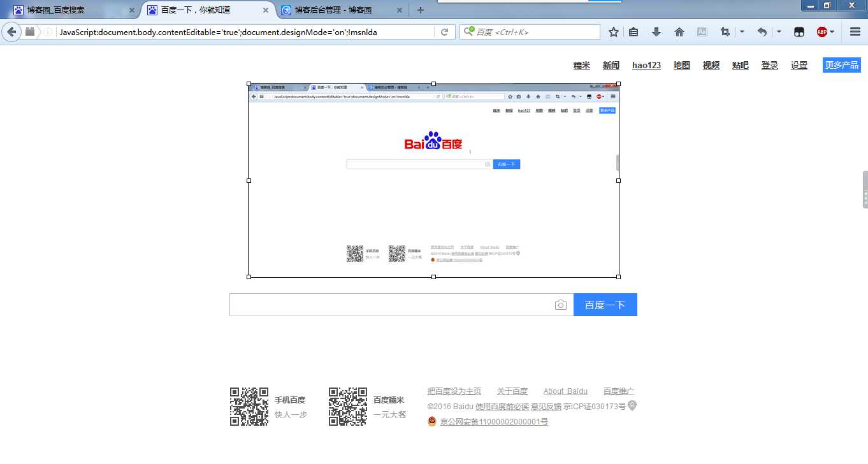Open the bookmarks list icon
Screen dimensions: 868x464
click(633, 32)
